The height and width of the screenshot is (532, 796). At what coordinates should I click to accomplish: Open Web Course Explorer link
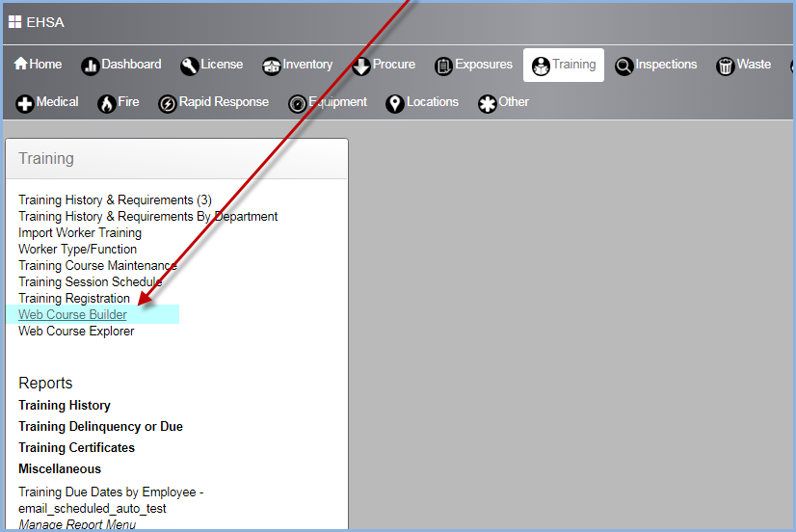click(77, 331)
